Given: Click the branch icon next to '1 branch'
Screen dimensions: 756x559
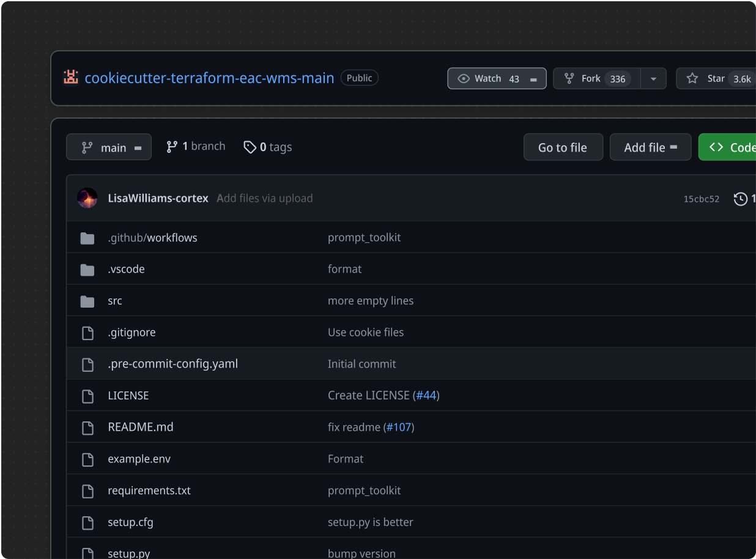Looking at the screenshot, I should tap(172, 146).
